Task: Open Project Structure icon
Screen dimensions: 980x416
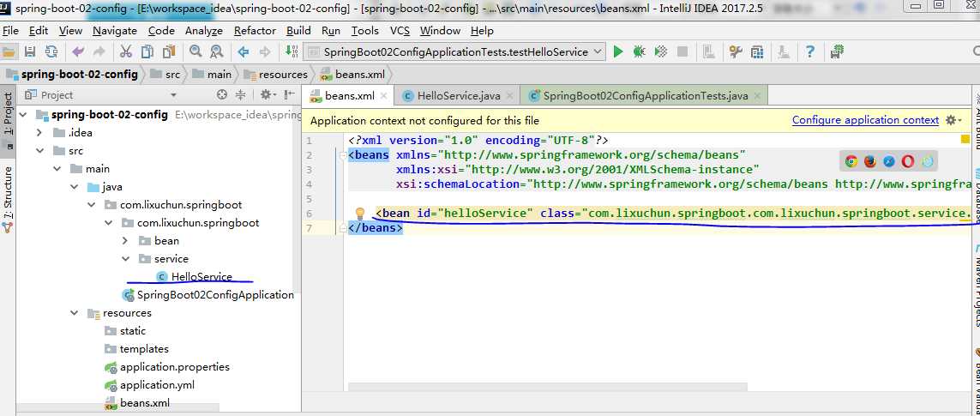Action: pyautogui.click(x=757, y=52)
